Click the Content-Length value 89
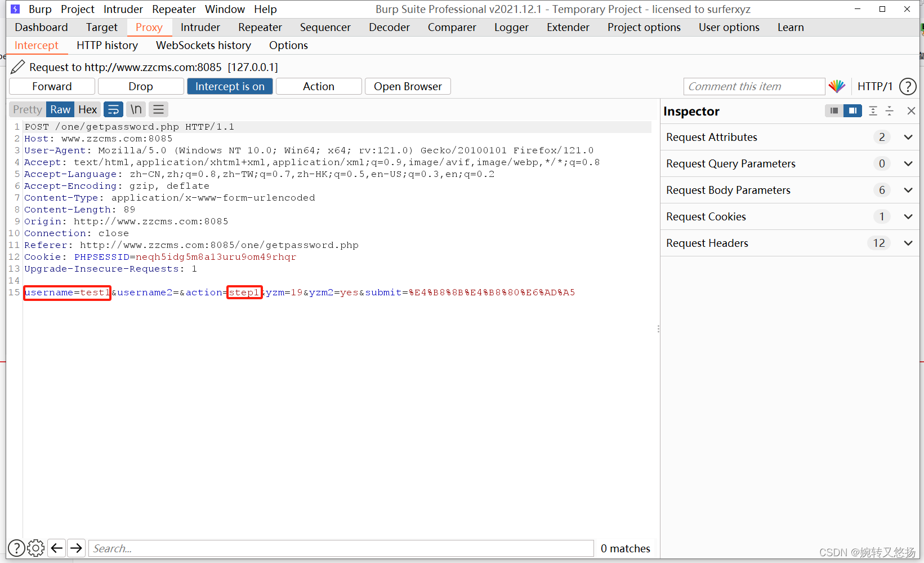This screenshot has height=563, width=924. click(x=130, y=210)
